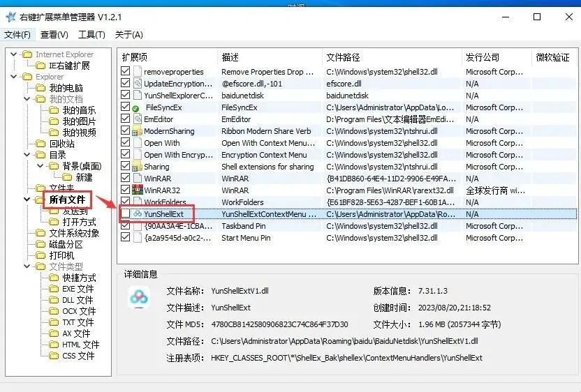Enable the YunShellExt checkbox
Image resolution: width=581 pixels, height=392 pixels.
tap(125, 213)
